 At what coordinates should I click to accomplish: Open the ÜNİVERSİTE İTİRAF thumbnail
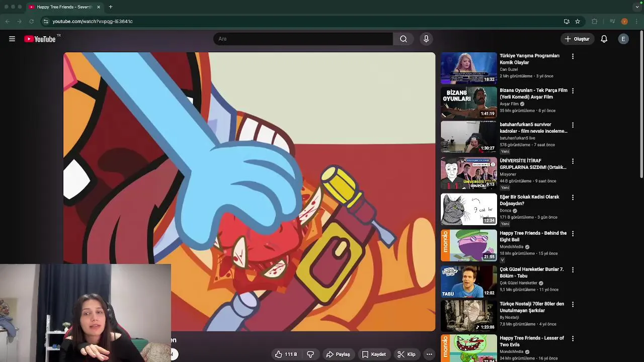click(x=469, y=173)
